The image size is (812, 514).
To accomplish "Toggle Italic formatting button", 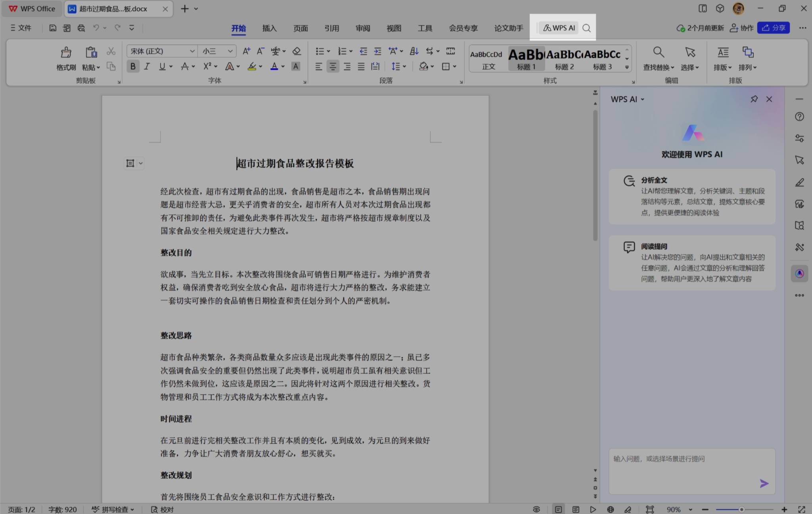I will pyautogui.click(x=147, y=67).
